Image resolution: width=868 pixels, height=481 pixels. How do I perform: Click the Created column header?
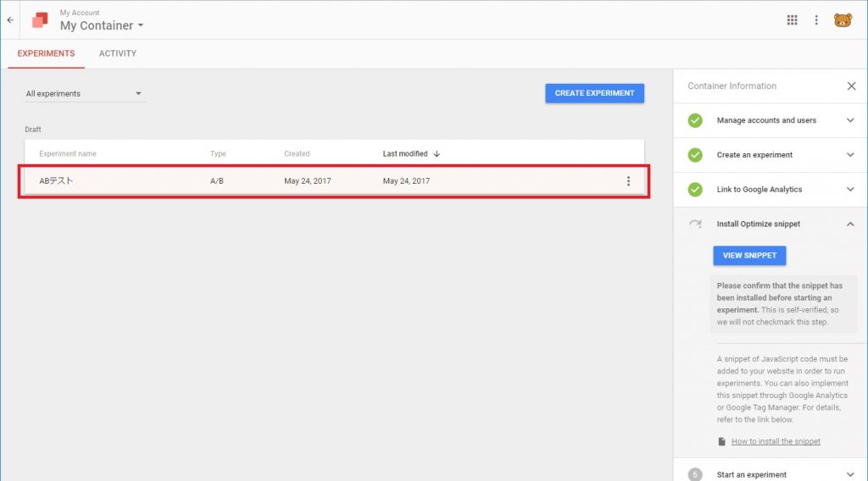tap(297, 153)
